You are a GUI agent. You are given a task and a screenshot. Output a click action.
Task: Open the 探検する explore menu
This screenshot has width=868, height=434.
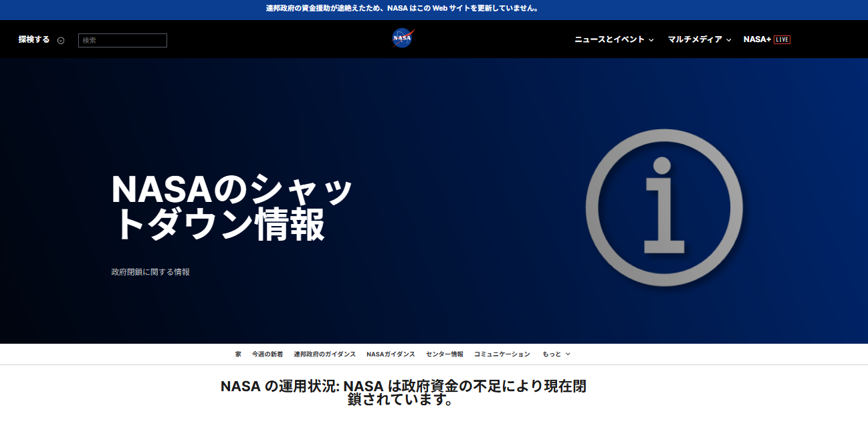pos(34,39)
